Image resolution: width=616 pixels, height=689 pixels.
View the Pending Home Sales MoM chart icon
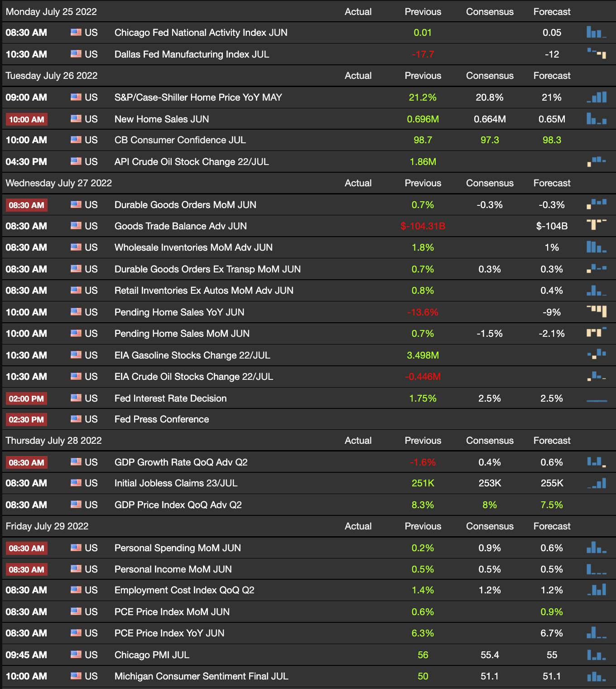pyautogui.click(x=597, y=333)
